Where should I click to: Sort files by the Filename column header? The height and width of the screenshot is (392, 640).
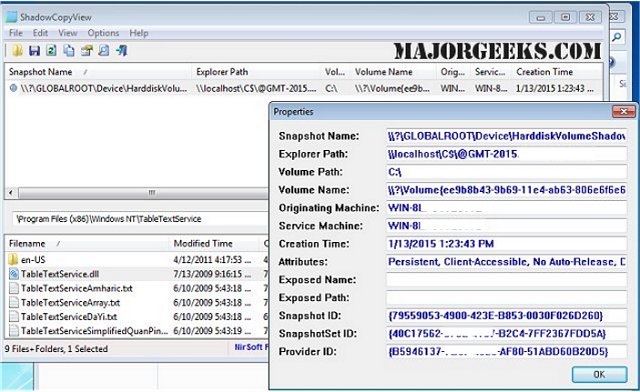pyautogui.click(x=87, y=244)
